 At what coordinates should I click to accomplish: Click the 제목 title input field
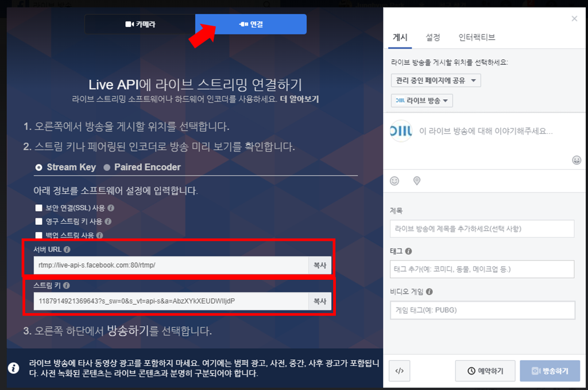tap(482, 228)
